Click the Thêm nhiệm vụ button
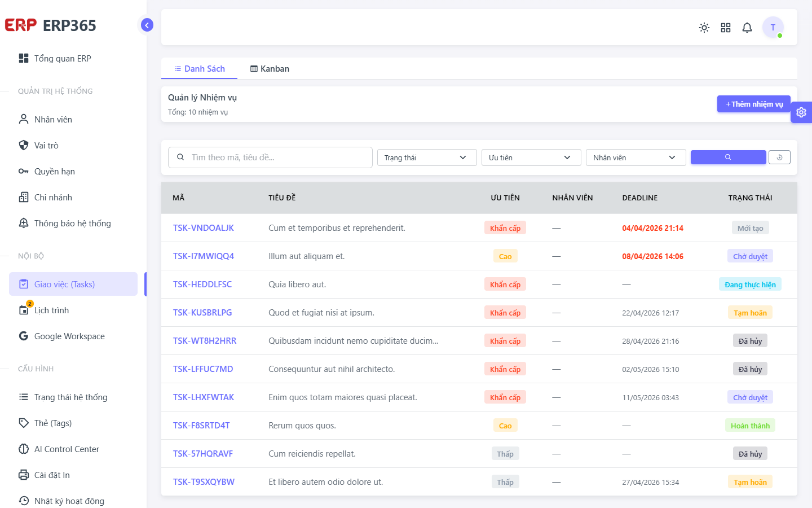 pos(754,104)
